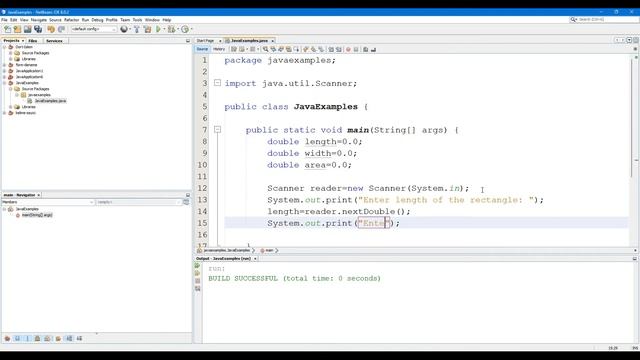Toggle Sort by Source in Navigator footer
The image size is (640, 360).
[x=79, y=338]
